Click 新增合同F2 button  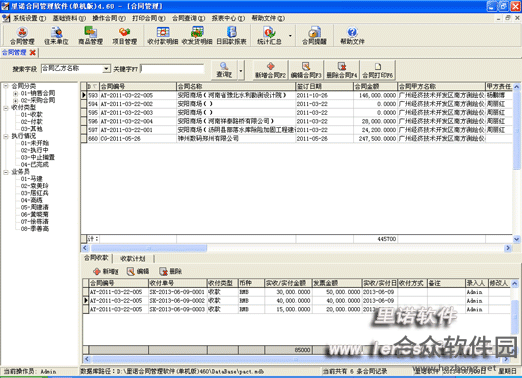(270, 70)
